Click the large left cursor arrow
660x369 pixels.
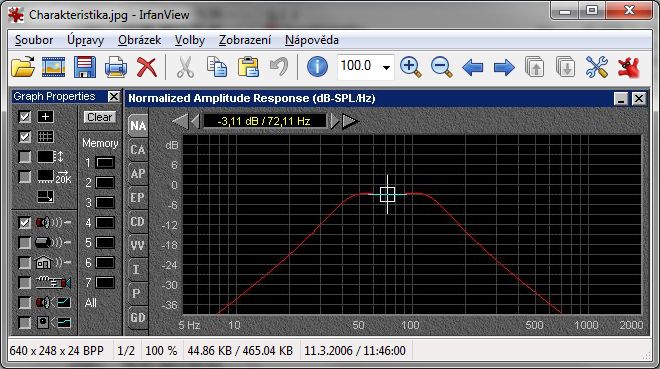pyautogui.click(x=180, y=121)
